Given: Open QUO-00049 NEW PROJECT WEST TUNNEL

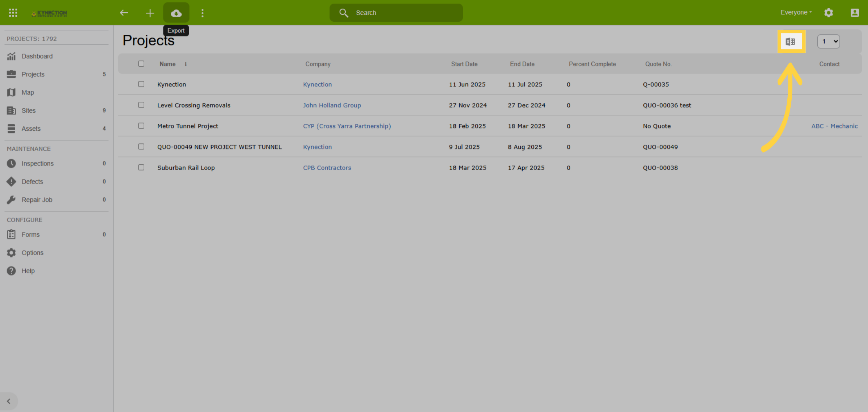Looking at the screenshot, I should 219,147.
